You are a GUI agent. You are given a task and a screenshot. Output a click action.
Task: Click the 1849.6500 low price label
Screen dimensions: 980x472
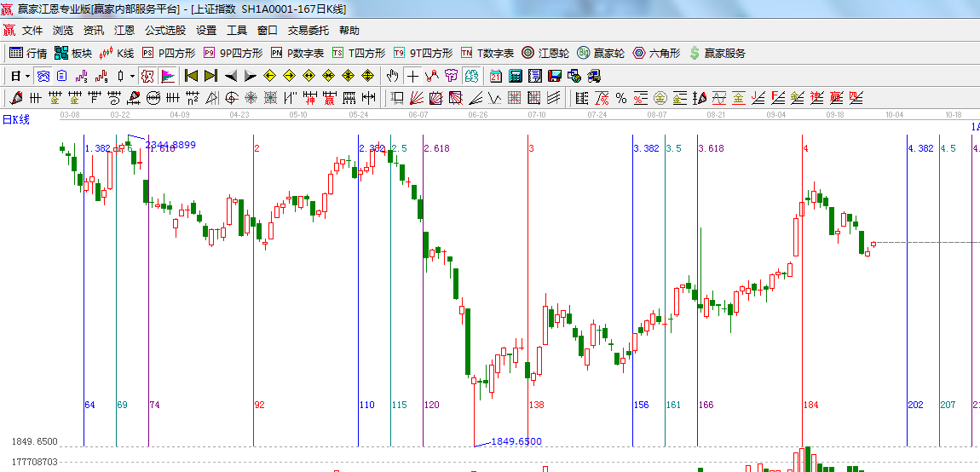516,441
